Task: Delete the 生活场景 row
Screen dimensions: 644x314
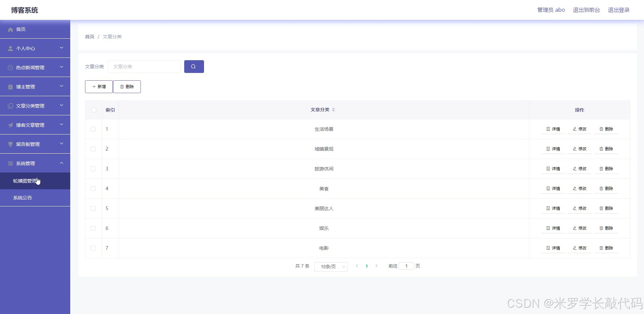Action: pyautogui.click(x=606, y=129)
